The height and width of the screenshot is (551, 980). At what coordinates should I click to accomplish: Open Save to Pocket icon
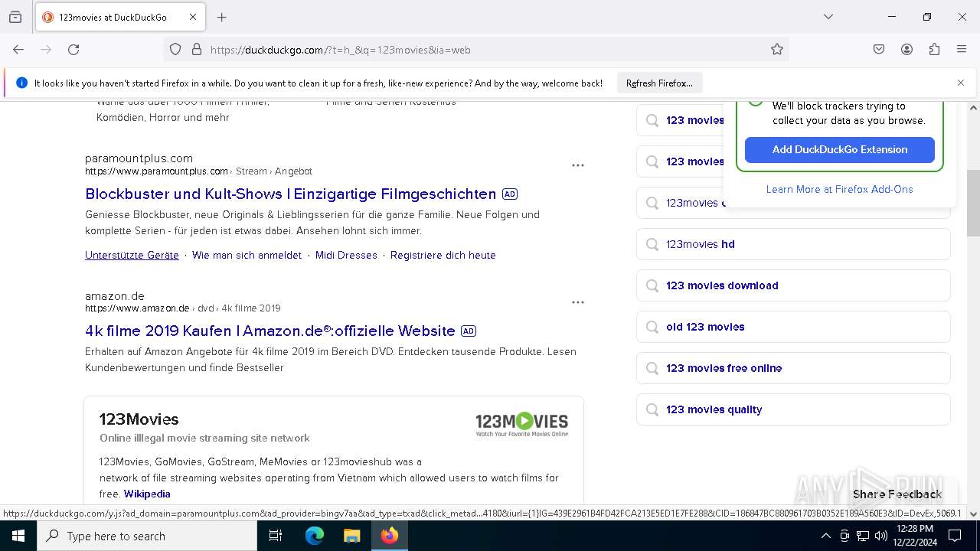point(879,50)
